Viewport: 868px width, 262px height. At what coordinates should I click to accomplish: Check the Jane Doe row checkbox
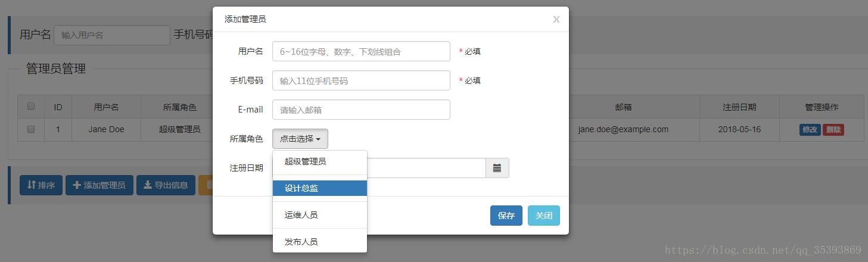pyautogui.click(x=31, y=129)
